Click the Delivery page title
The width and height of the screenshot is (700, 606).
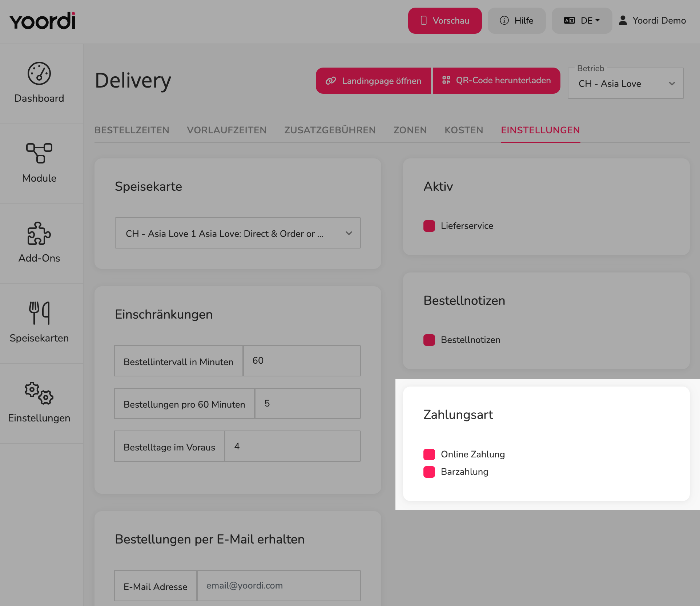(133, 81)
